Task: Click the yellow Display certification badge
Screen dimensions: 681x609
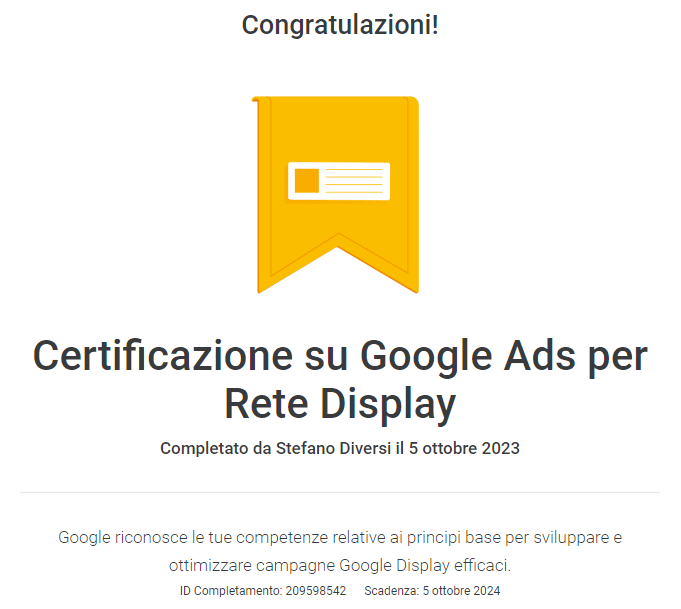Action: [x=335, y=194]
